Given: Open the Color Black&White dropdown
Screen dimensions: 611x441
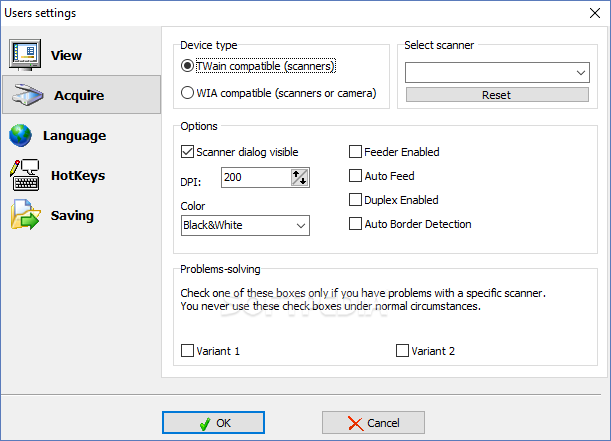Looking at the screenshot, I should click(x=245, y=226).
